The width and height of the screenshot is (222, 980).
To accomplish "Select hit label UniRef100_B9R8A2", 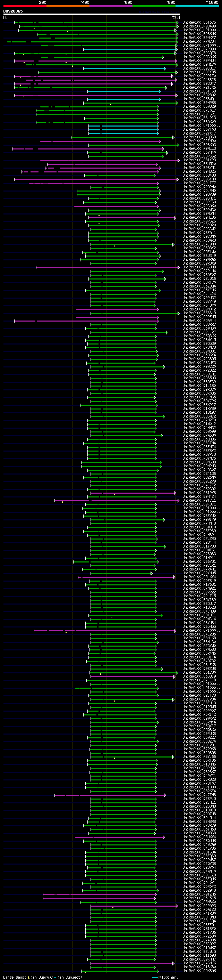I will click(199, 95).
